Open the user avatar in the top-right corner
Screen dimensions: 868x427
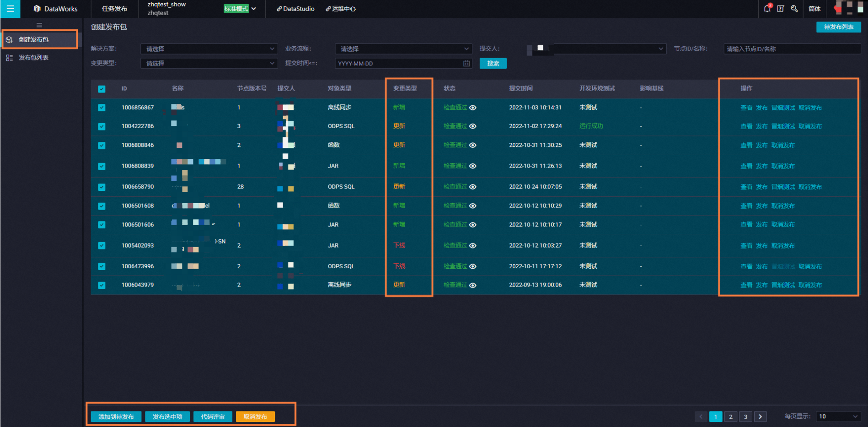coord(849,9)
